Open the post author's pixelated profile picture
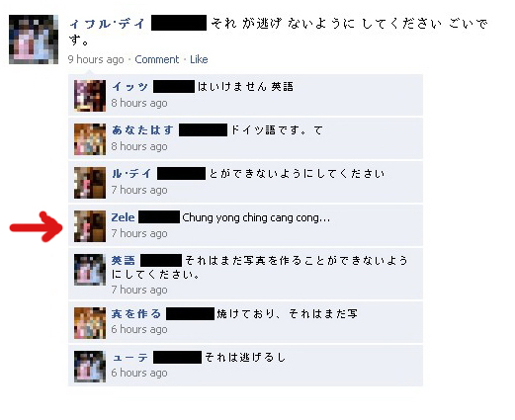 tap(34, 40)
